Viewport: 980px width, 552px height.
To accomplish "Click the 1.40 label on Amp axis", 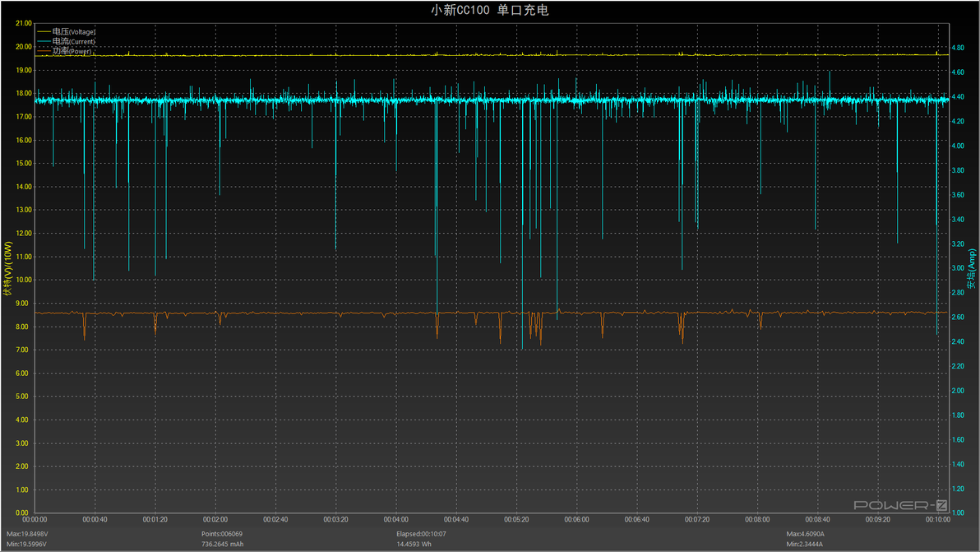I will point(958,465).
